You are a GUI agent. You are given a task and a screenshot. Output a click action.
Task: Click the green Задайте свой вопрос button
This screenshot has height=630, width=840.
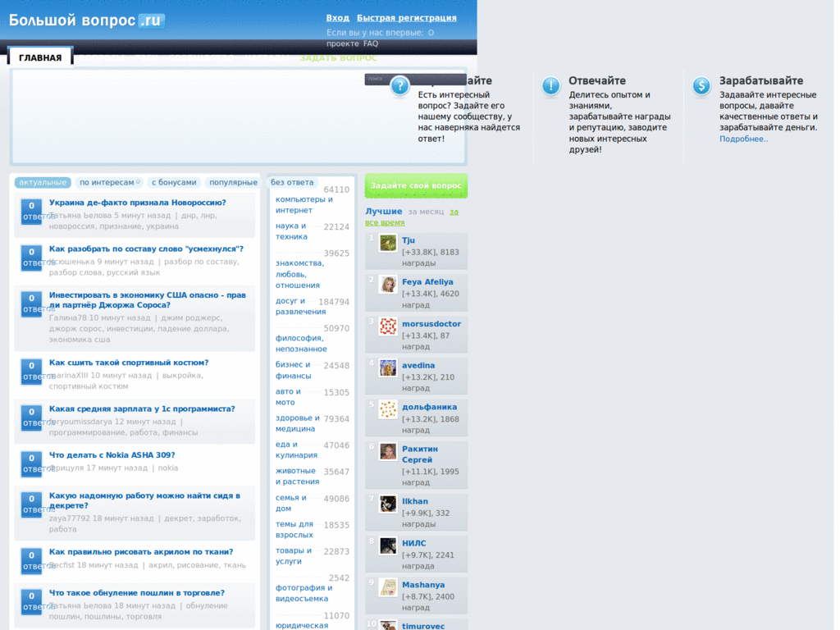point(416,186)
